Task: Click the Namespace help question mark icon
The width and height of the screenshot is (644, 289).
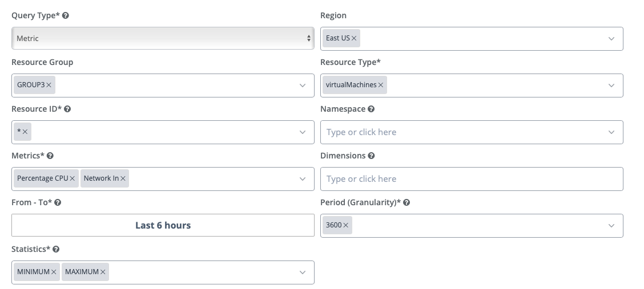Action: pos(371,109)
